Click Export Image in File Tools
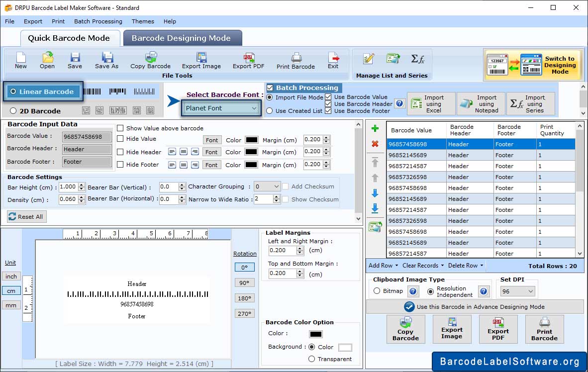This screenshot has height=372, width=588. (201, 60)
